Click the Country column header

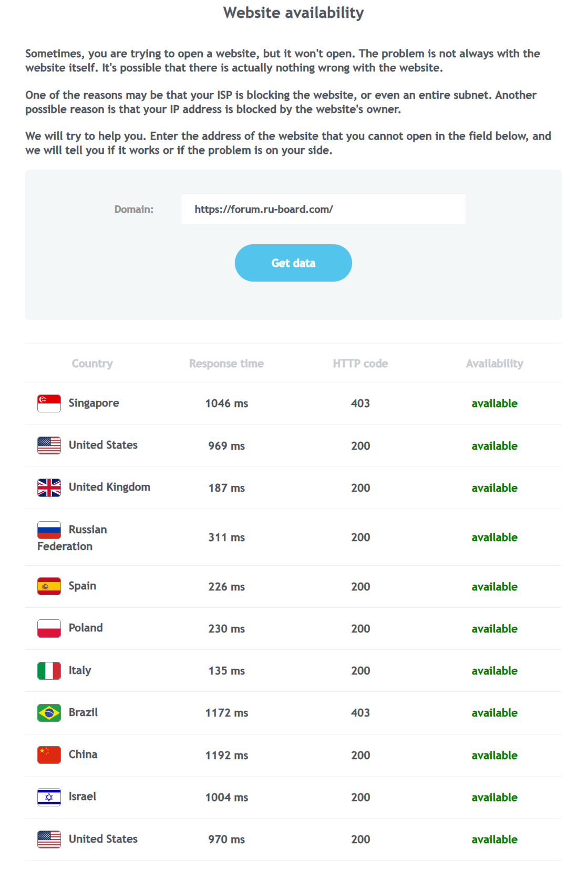92,364
